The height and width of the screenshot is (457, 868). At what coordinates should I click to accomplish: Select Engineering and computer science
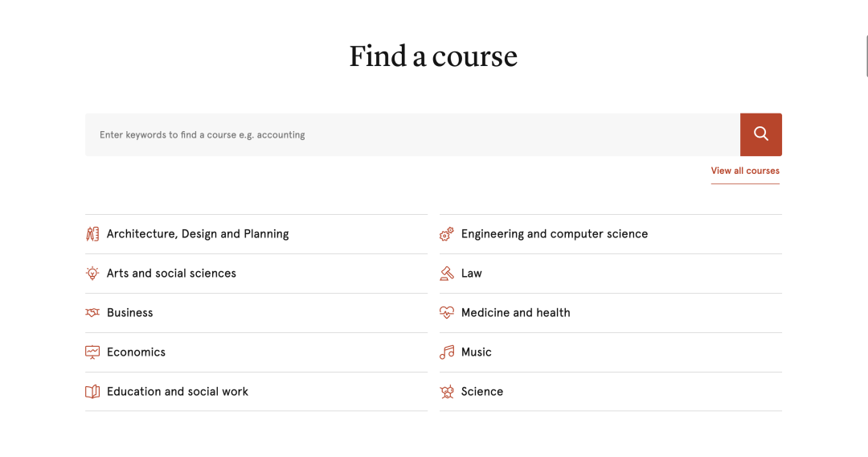pos(555,234)
